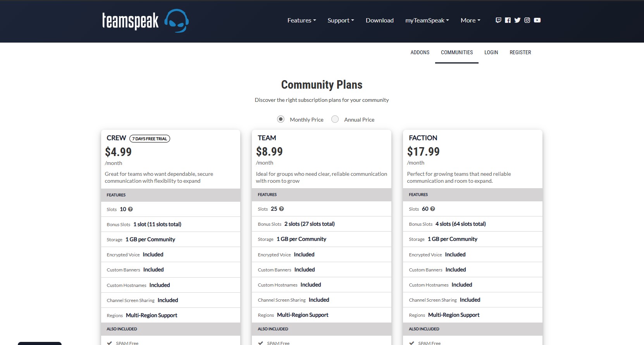Click the TeamSpeak headset logo
The image size is (644, 345).
177,21
